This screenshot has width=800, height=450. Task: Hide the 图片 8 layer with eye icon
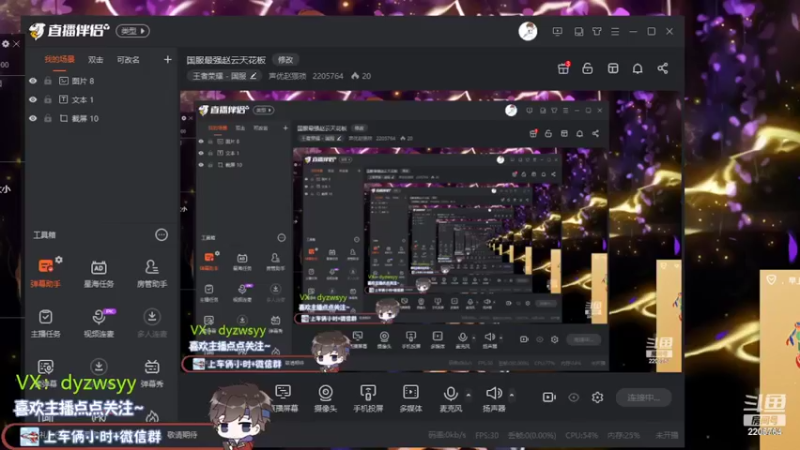pyautogui.click(x=33, y=81)
